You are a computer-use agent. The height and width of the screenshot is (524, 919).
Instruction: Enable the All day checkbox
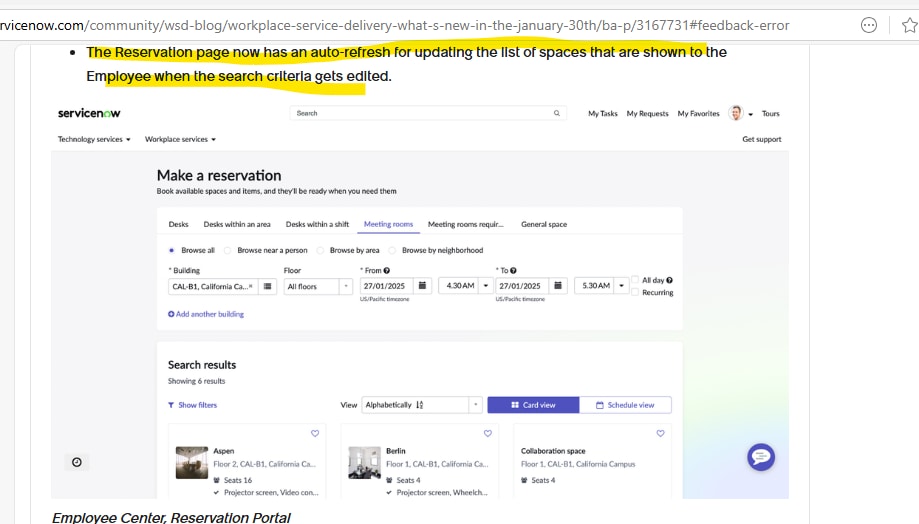[x=635, y=280]
